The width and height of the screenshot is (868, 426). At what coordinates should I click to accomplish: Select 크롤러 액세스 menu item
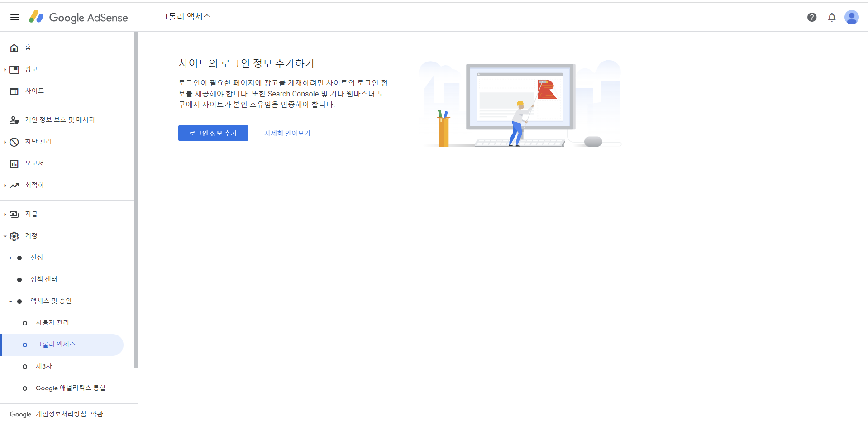62,345
